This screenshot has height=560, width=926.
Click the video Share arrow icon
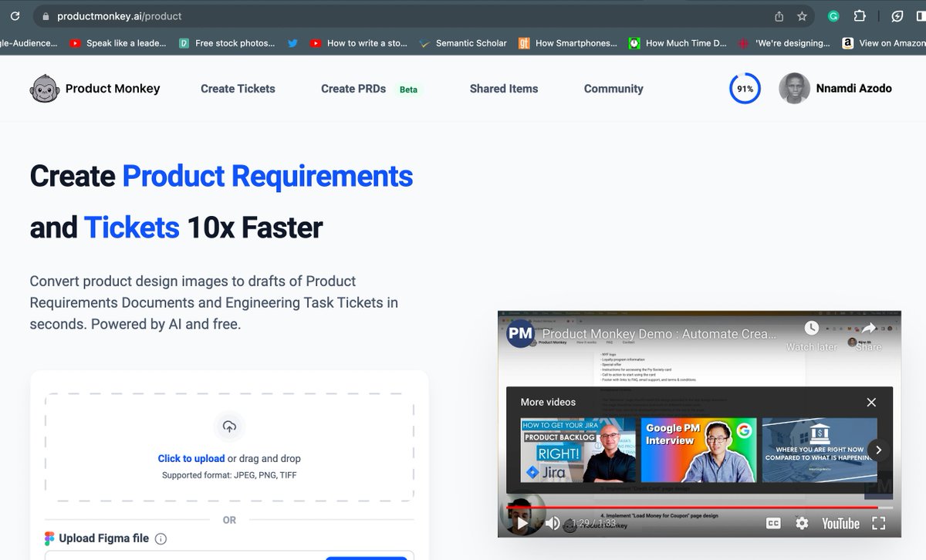click(869, 328)
